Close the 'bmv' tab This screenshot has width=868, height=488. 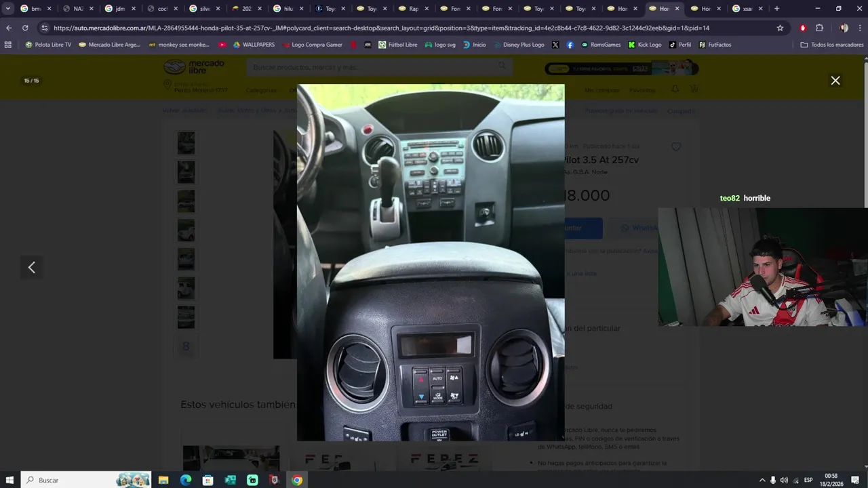click(x=49, y=9)
